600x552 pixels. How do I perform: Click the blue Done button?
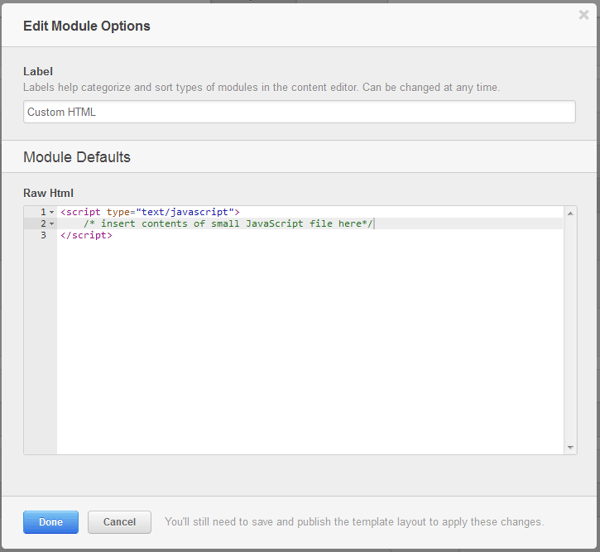[51, 522]
